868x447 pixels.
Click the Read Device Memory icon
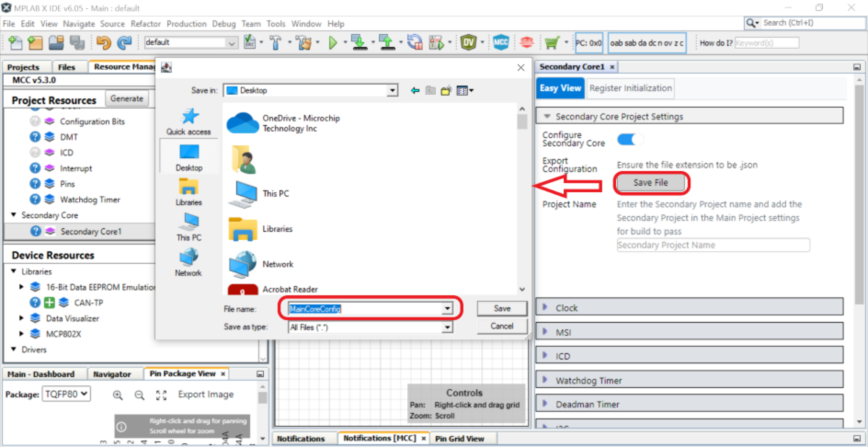[x=387, y=42]
